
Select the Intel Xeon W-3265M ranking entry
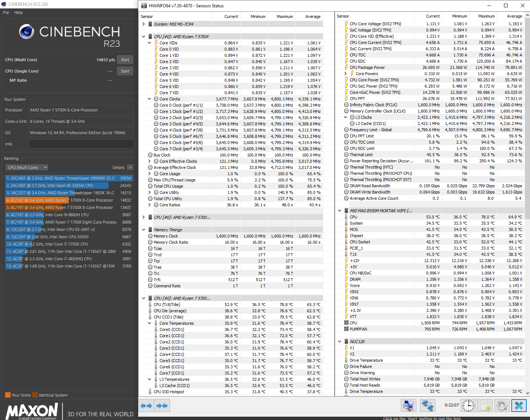click(x=69, y=185)
